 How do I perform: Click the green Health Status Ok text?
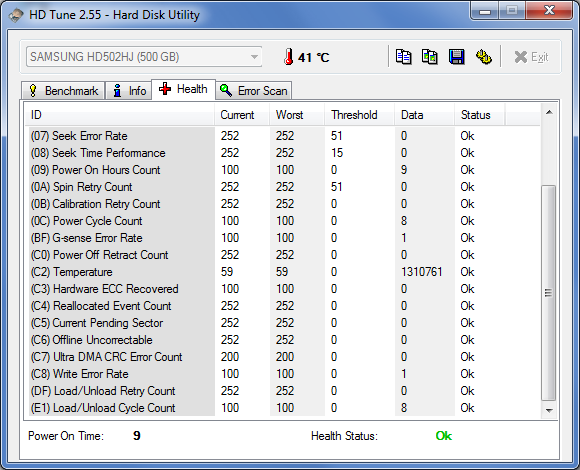coord(444,436)
